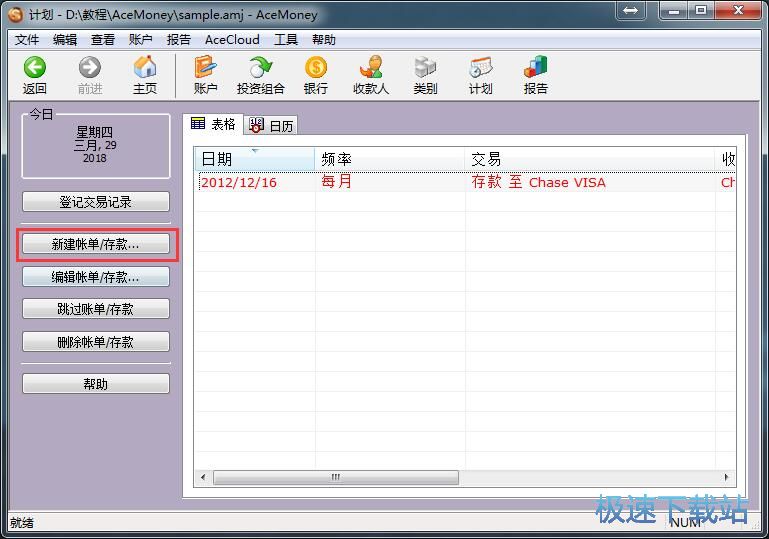The width and height of the screenshot is (769, 539).
Task: Open the Tools (工具) menu
Action: [x=286, y=40]
